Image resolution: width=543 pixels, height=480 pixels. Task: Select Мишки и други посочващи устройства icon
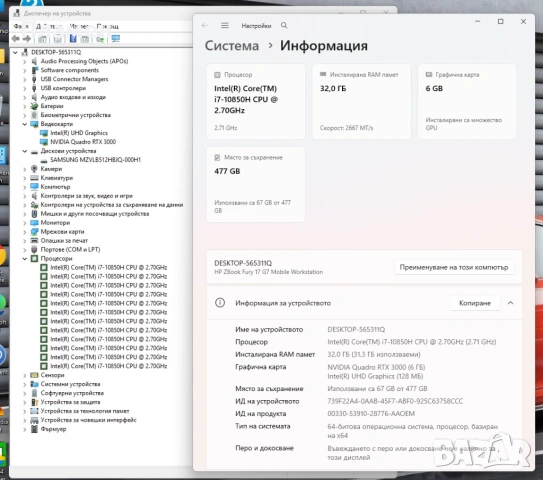[x=34, y=214]
